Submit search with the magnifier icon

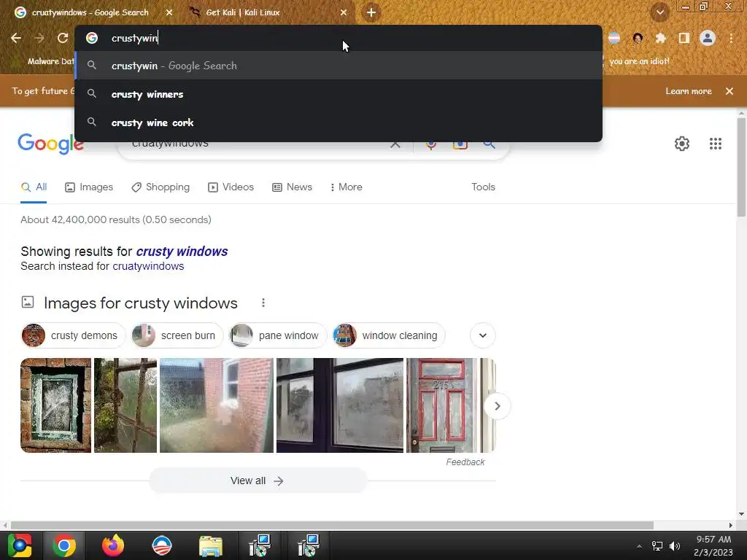tap(489, 144)
